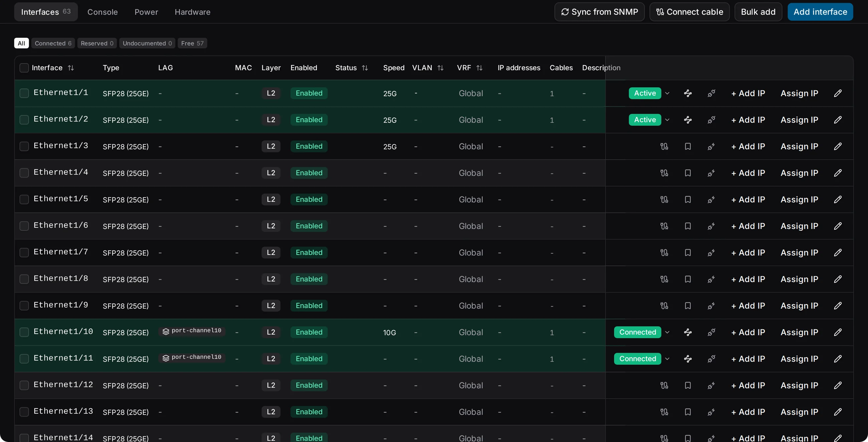Open the port-channel10 LAG tag on Ethernet1/10
The height and width of the screenshot is (442, 868).
tap(192, 331)
